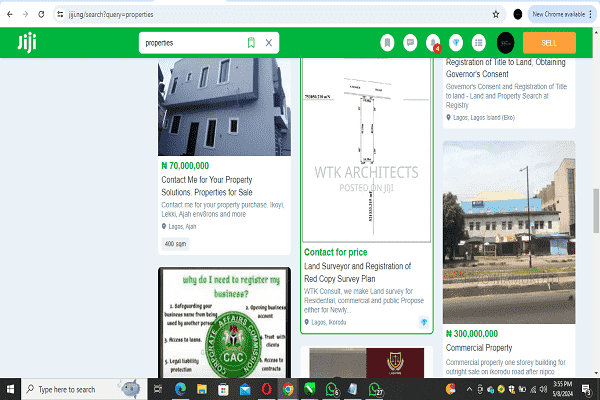Open the Windows notification center
Viewport: 600px width, 400px height.
click(x=586, y=390)
